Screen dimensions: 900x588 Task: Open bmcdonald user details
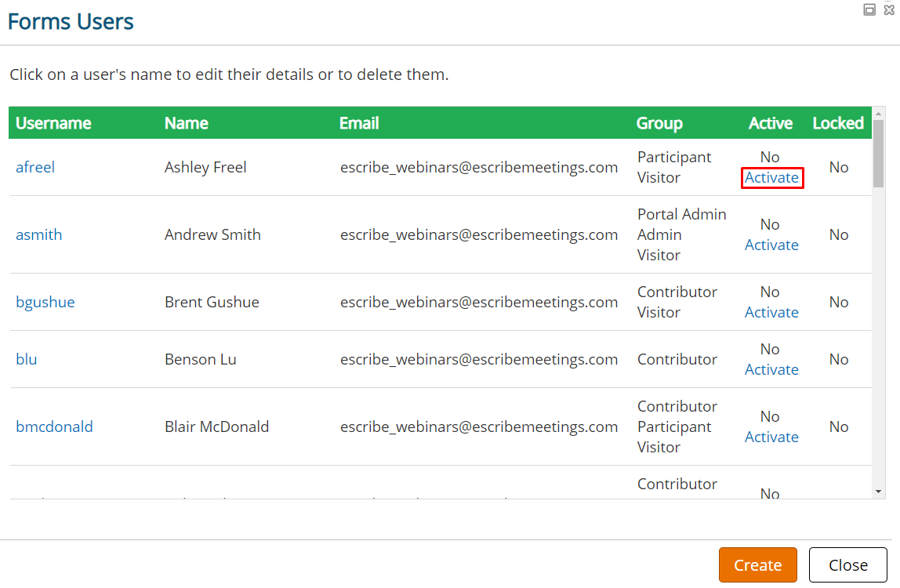[x=54, y=426]
